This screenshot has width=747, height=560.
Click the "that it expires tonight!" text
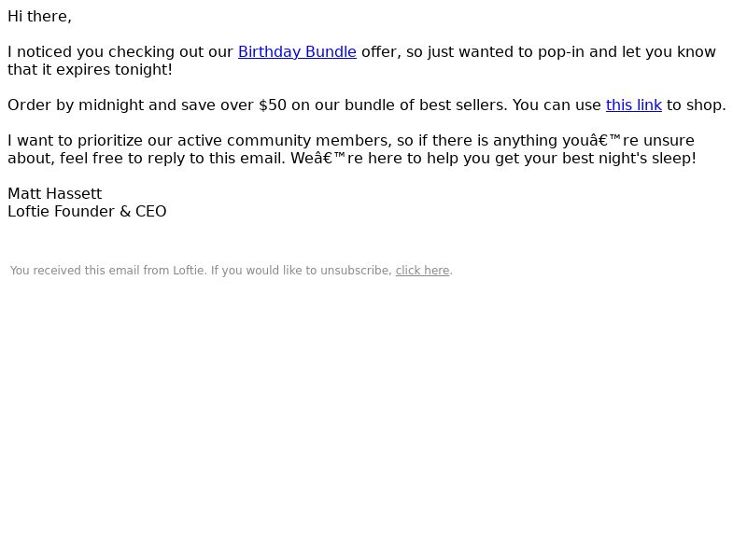(90, 69)
